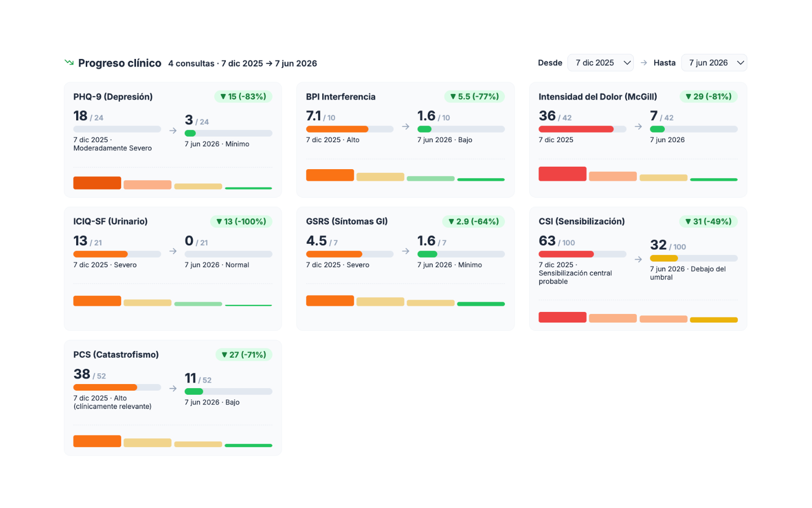The height and width of the screenshot is (508, 812).
Task: Click the ICIQ-SF initial 13 progress bar
Action: tap(117, 254)
